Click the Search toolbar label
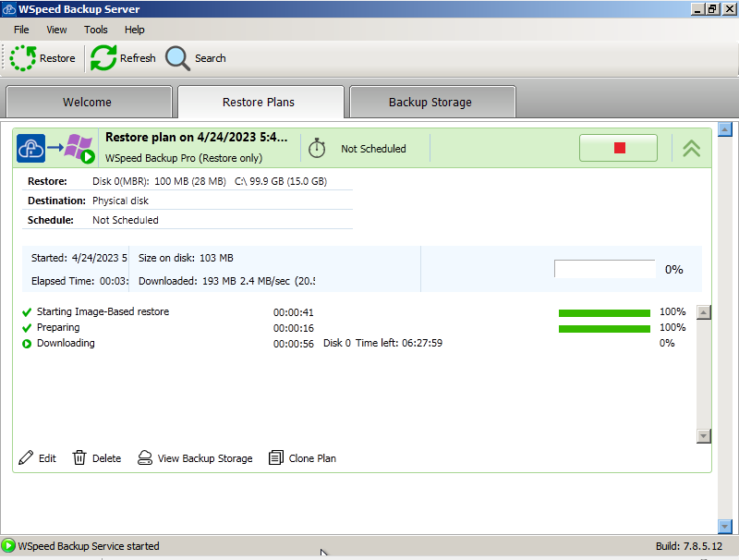 pyautogui.click(x=211, y=58)
